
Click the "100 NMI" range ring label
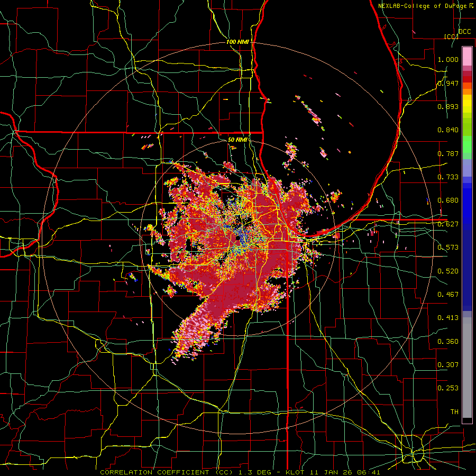pyautogui.click(x=237, y=42)
